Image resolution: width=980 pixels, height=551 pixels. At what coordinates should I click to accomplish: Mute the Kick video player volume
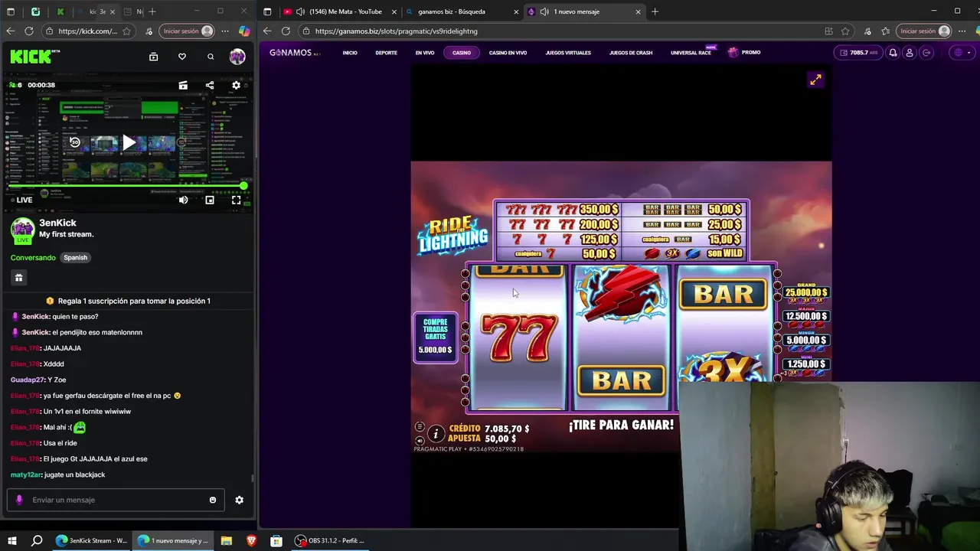point(183,200)
